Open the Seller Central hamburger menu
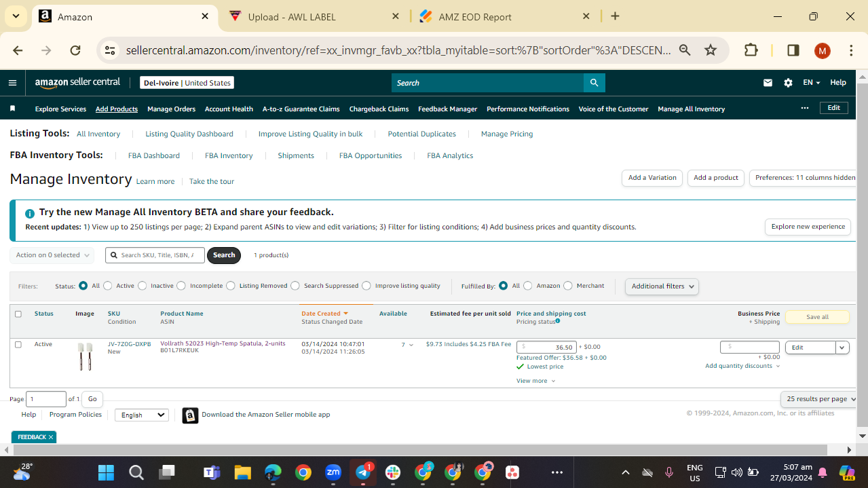The height and width of the screenshot is (488, 868). (12, 83)
